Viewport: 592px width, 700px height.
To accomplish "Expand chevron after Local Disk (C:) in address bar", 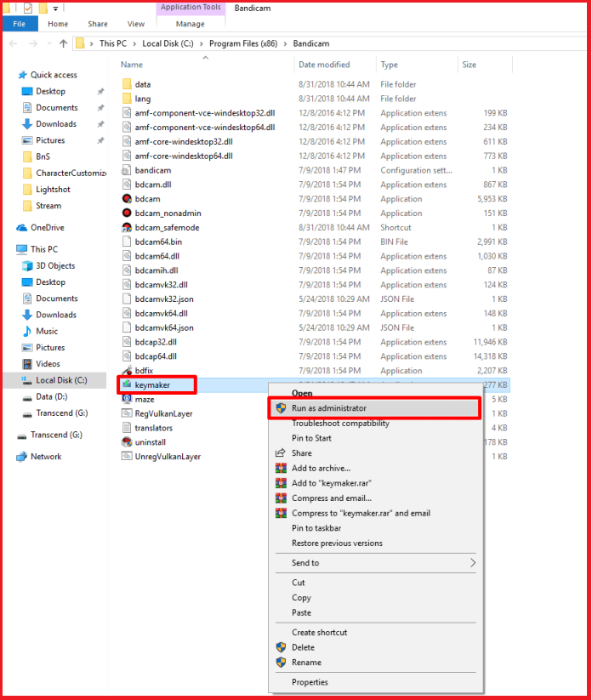I will point(201,43).
